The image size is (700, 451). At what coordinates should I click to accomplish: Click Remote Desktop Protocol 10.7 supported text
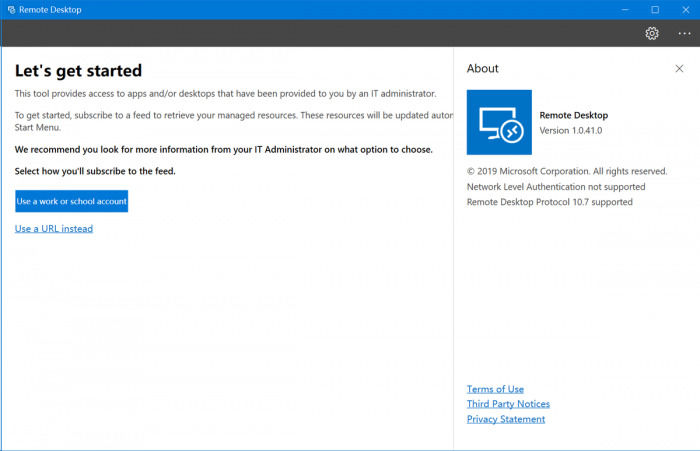[550, 202]
